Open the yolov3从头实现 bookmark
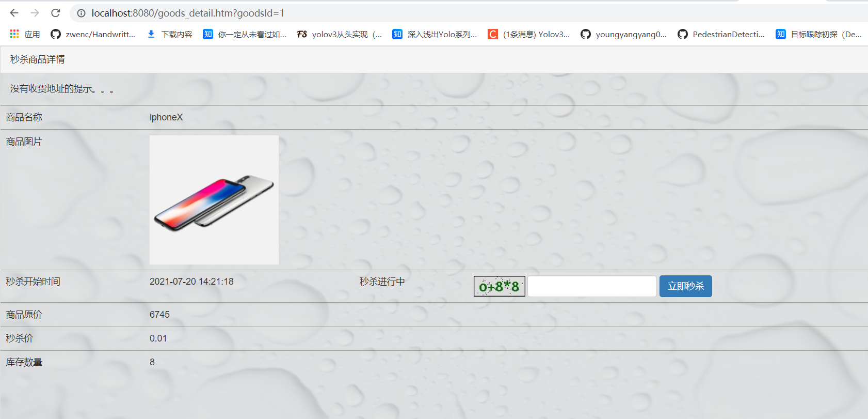 point(340,34)
